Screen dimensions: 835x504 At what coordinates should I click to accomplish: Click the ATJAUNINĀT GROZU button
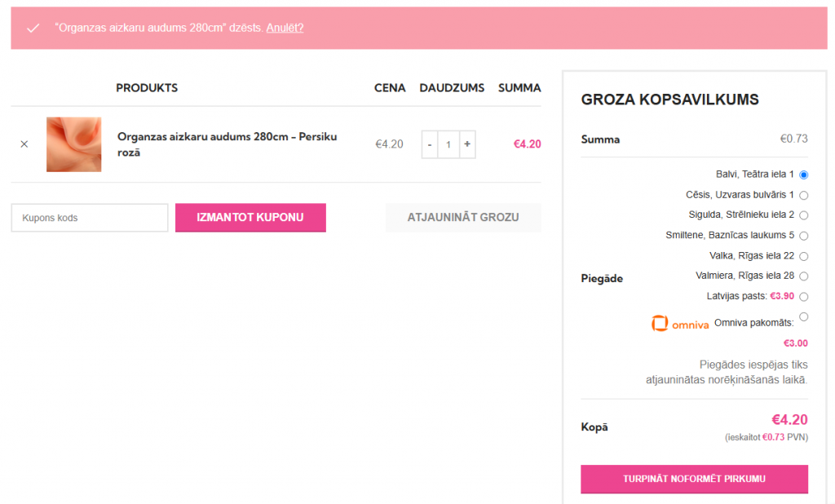(x=463, y=218)
